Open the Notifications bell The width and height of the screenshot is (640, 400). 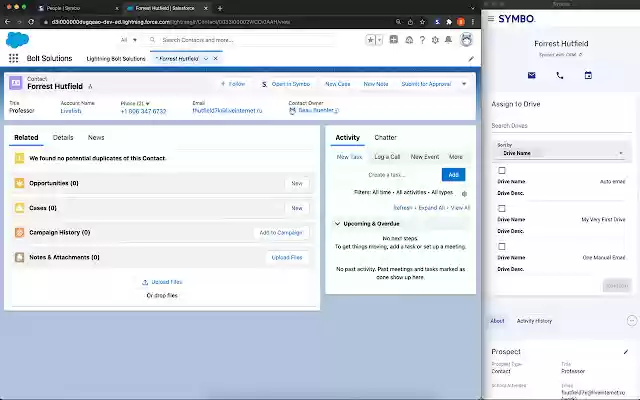pos(448,40)
